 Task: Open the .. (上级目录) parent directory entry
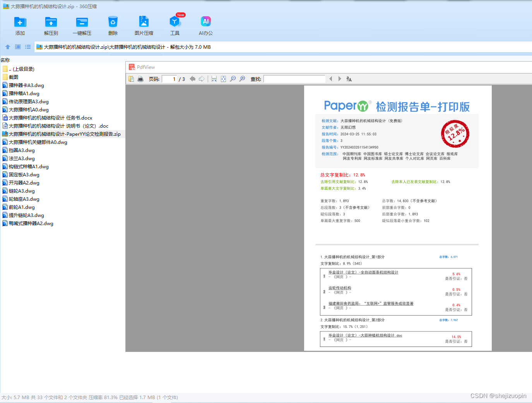(19, 69)
